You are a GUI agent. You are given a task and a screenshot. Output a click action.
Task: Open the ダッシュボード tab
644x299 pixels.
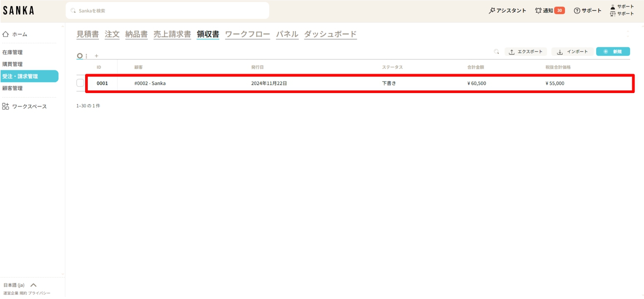click(x=331, y=34)
